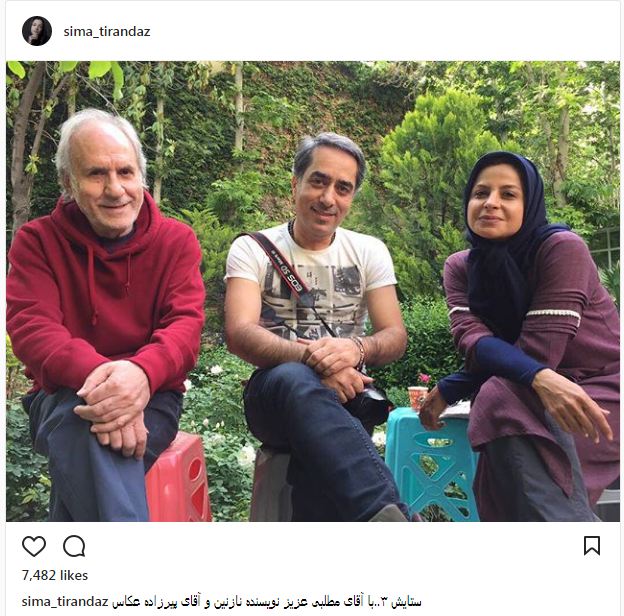This screenshot has height=616, width=624.
Task: View the 7,482 likes list
Action: tap(55, 575)
